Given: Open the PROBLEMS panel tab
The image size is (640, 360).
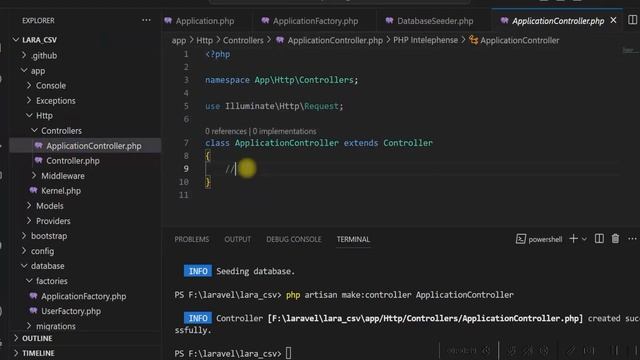Looking at the screenshot, I should 192,240.
